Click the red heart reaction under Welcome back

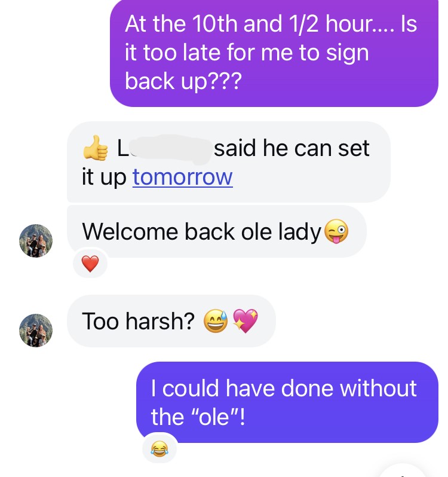[x=90, y=264]
